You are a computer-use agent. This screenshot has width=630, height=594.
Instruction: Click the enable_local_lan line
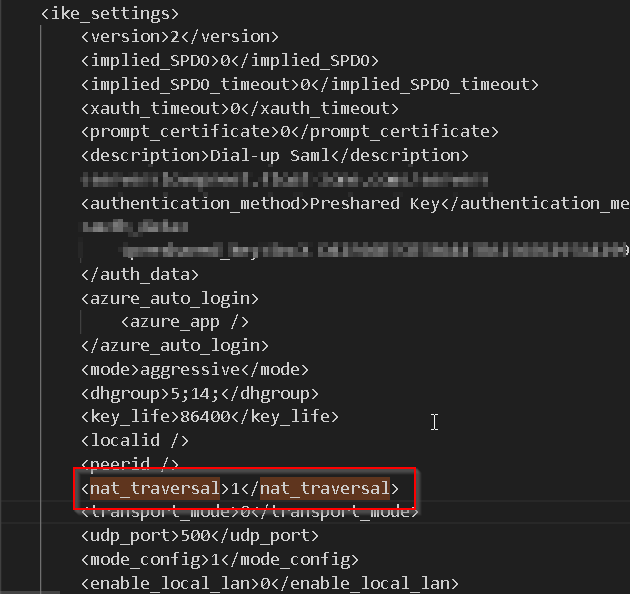[x=270, y=583]
